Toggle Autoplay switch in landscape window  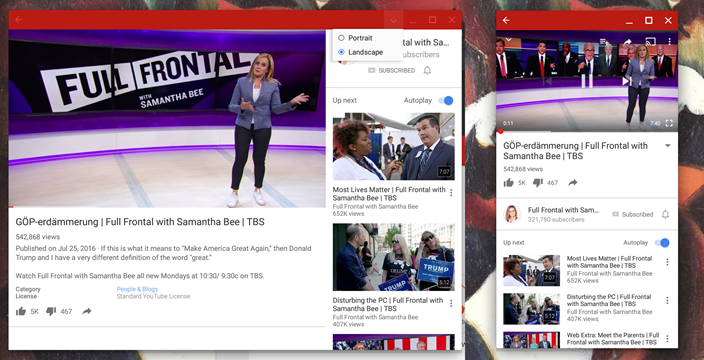(446, 101)
